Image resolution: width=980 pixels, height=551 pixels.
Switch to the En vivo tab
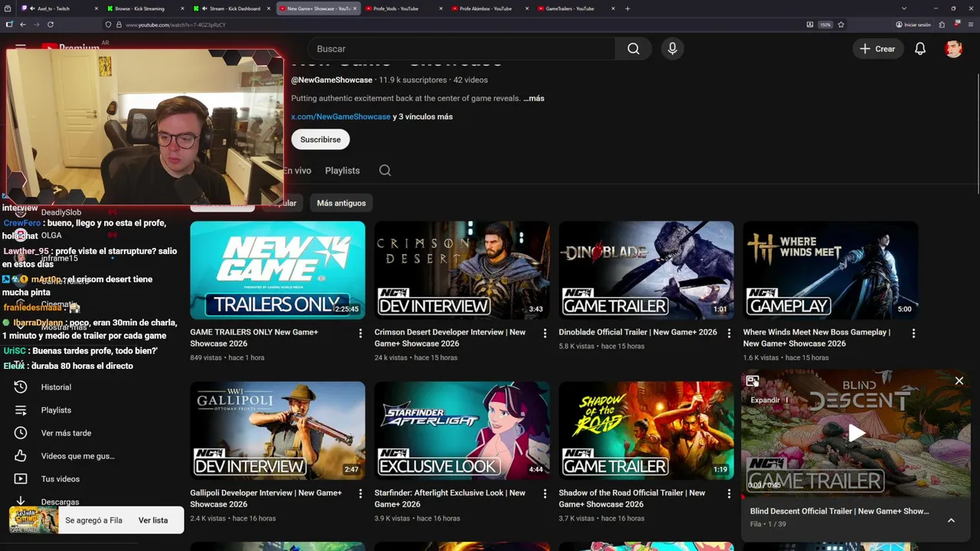point(298,171)
